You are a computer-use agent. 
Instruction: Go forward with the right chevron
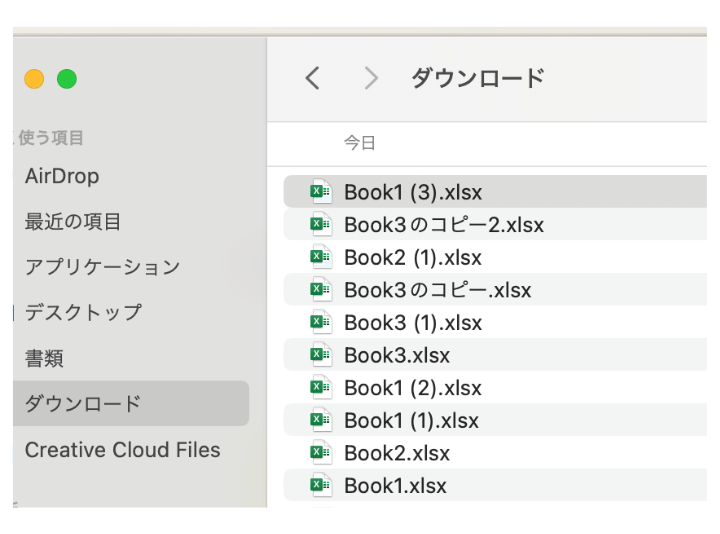coord(371,78)
